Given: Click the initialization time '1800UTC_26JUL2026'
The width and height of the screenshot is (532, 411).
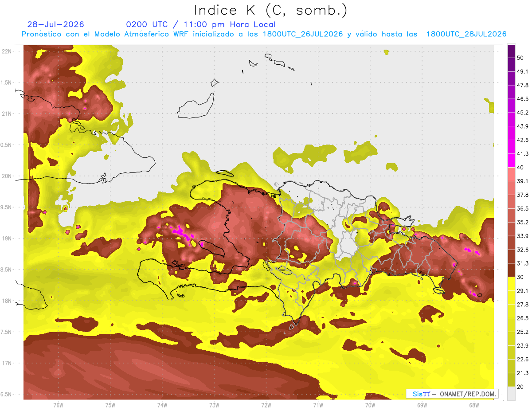Looking at the screenshot, I should tap(303, 34).
